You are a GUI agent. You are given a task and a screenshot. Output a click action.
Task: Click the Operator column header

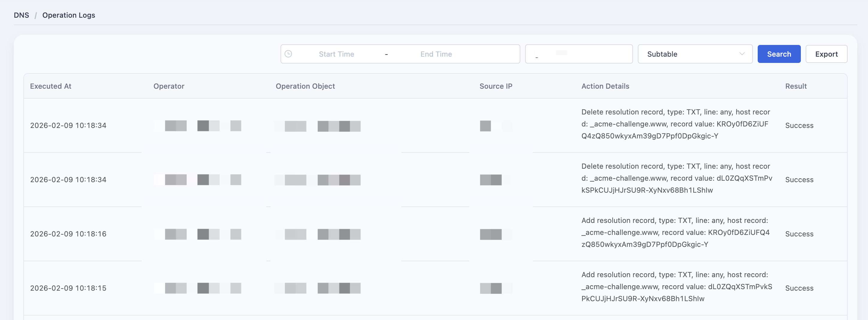pyautogui.click(x=169, y=86)
